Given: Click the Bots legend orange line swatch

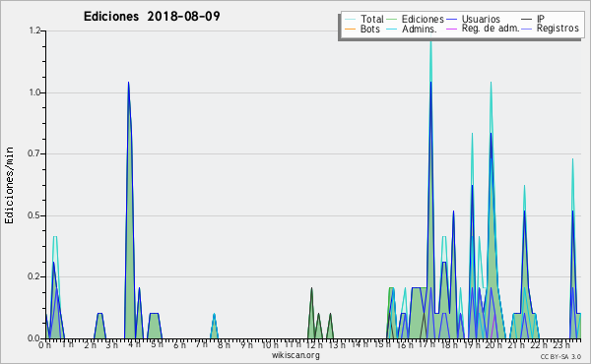Looking at the screenshot, I should coord(350,29).
